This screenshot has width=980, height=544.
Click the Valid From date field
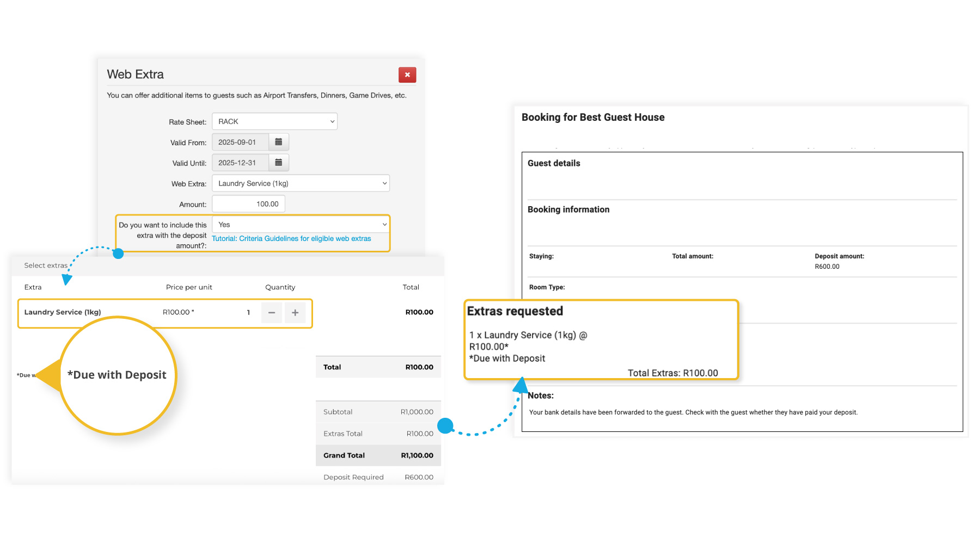pyautogui.click(x=240, y=142)
